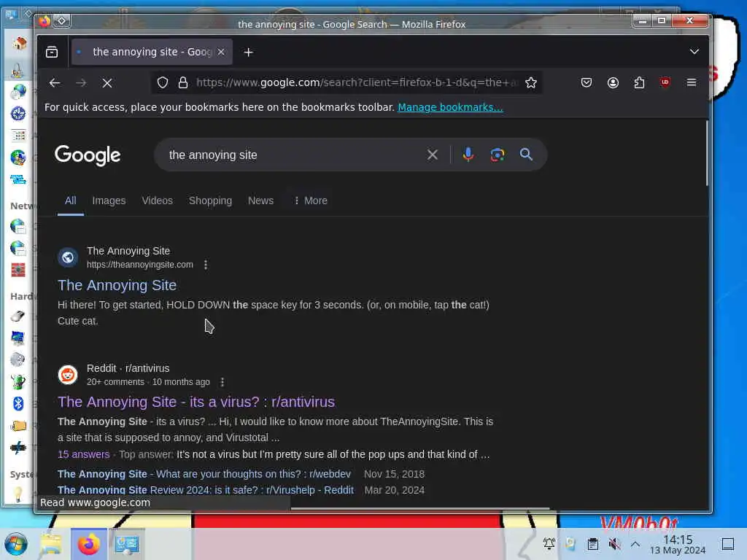Switch to System Settings taskbar app

point(127,544)
